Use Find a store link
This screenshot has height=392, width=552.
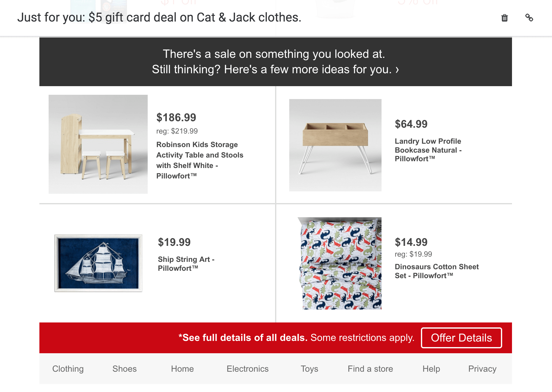(370, 369)
